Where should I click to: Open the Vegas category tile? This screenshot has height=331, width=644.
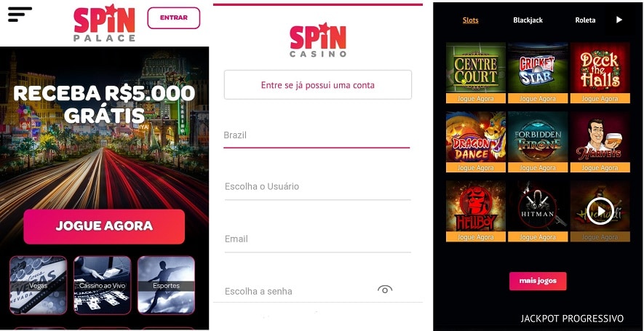[38, 285]
